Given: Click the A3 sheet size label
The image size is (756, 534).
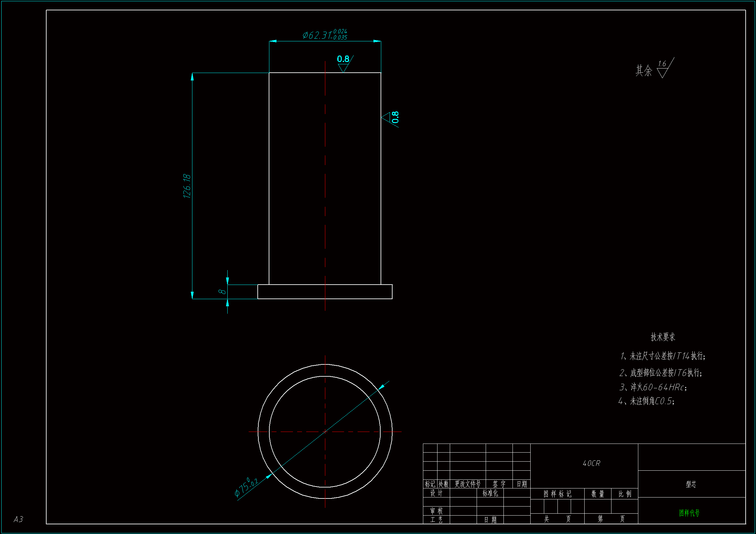Looking at the screenshot, I should click(x=18, y=519).
